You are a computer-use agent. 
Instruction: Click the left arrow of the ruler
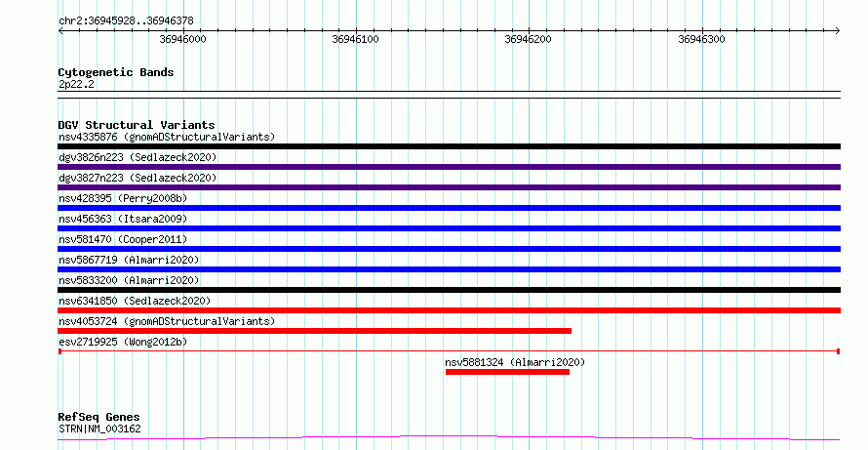(60, 31)
